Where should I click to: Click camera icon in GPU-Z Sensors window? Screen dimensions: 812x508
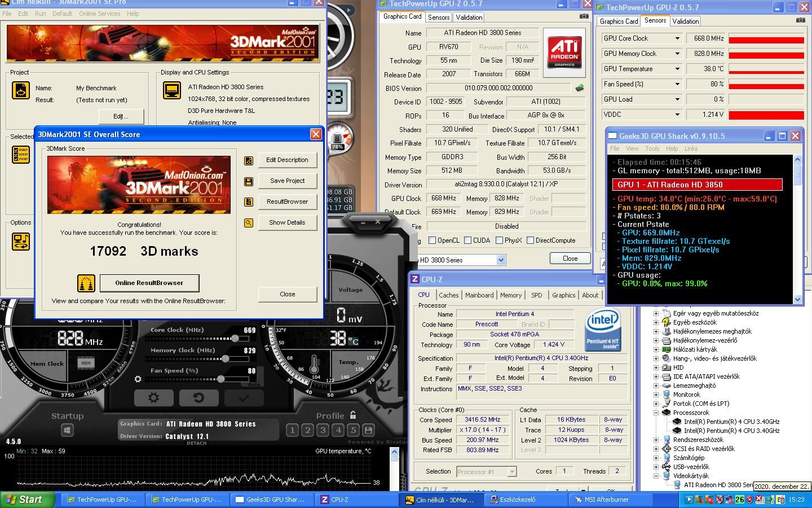(800, 20)
